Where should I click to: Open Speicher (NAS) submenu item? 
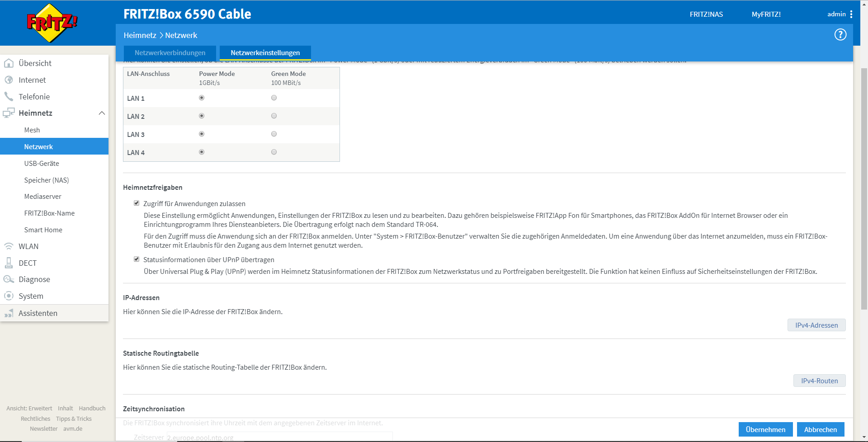click(x=47, y=180)
